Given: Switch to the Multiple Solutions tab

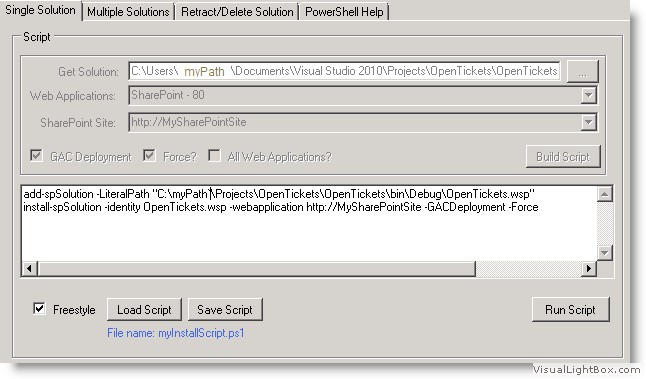Looking at the screenshot, I should coord(128,12).
